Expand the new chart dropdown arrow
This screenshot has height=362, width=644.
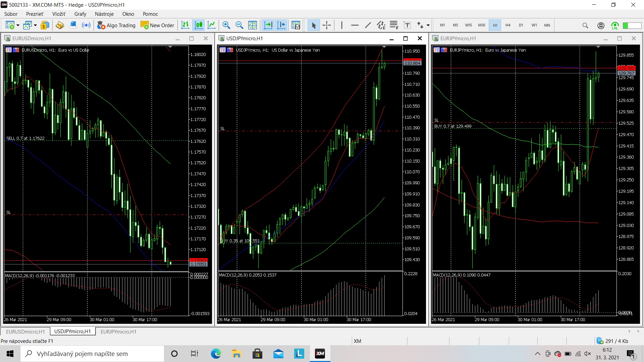pyautogui.click(x=18, y=25)
